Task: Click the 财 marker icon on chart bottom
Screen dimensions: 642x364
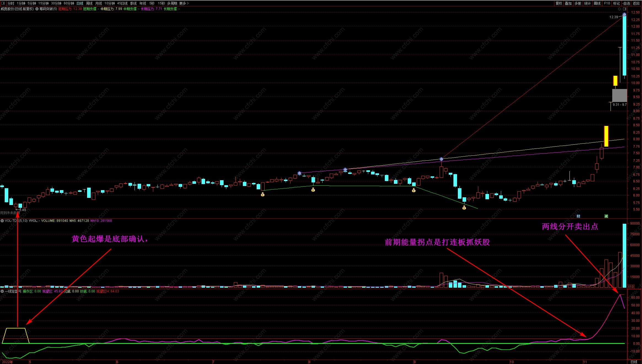Action: point(578,216)
